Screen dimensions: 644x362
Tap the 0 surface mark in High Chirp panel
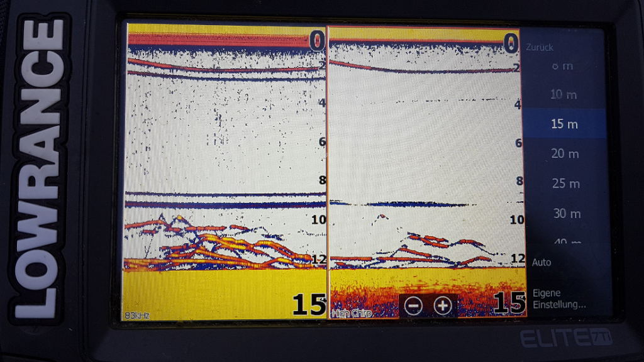(511, 43)
